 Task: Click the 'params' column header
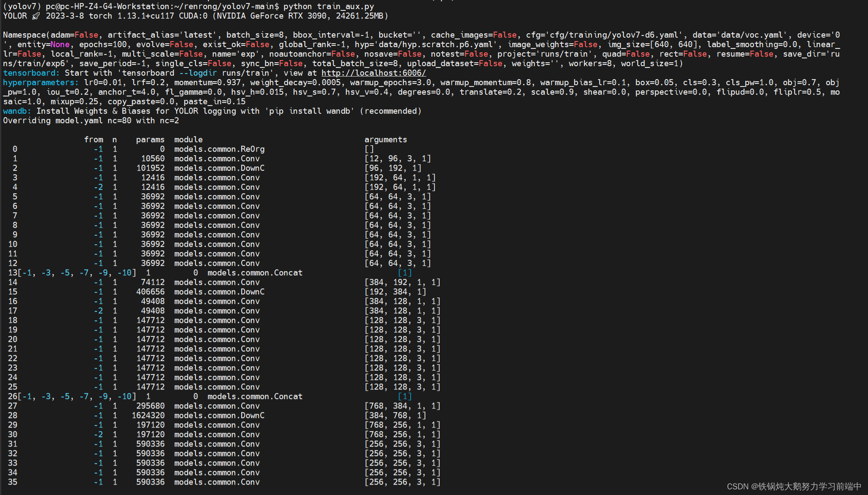[150, 140]
